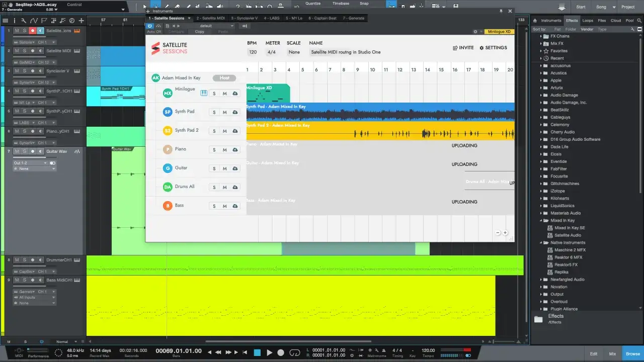
Task: Click the stop button in transport
Action: tap(257, 352)
